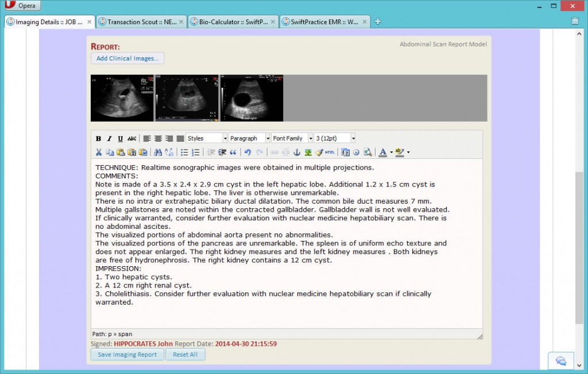Preview the report with the magnifier icon
Screen dimensions: 588x374
tap(368, 152)
